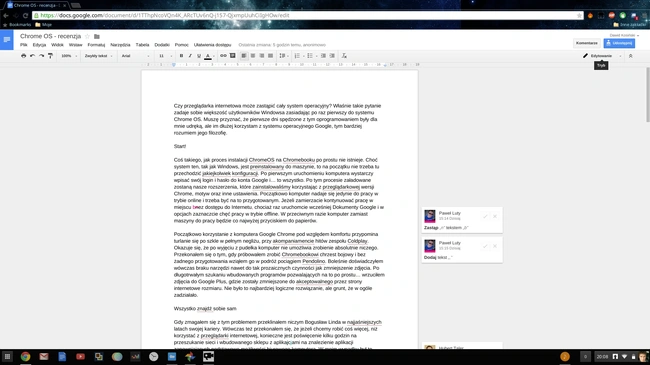Open the user account dropdown at top right
The height and width of the screenshot is (365, 650).
[624, 35]
